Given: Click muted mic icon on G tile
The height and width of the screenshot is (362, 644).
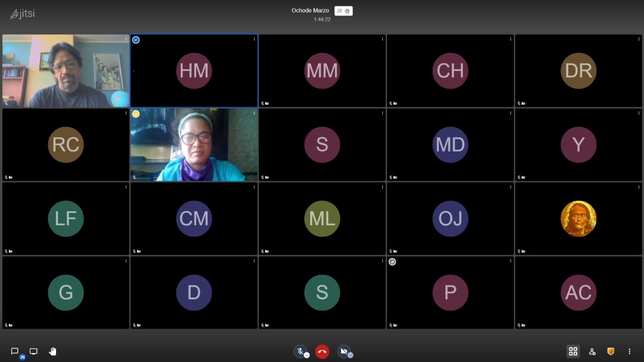Looking at the screenshot, I should click(x=6, y=326).
